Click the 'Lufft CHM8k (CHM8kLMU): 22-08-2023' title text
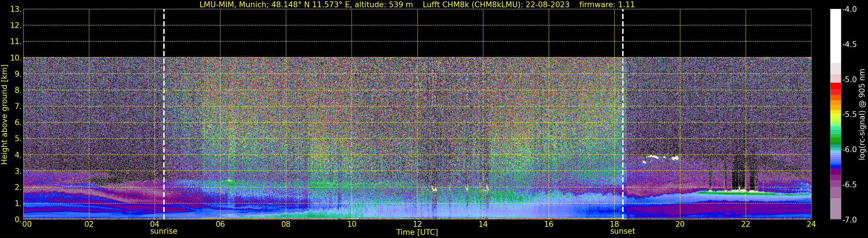 [496, 5]
